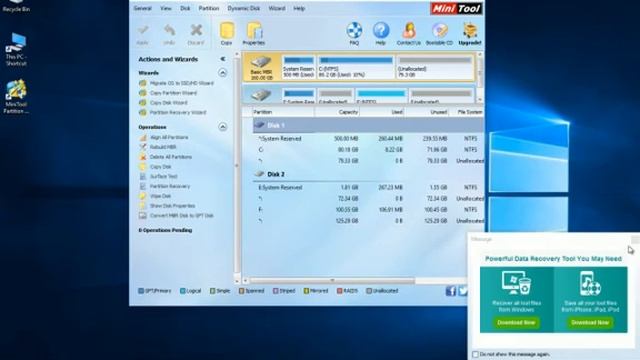
Task: Select the F: partition row
Action: (368, 210)
